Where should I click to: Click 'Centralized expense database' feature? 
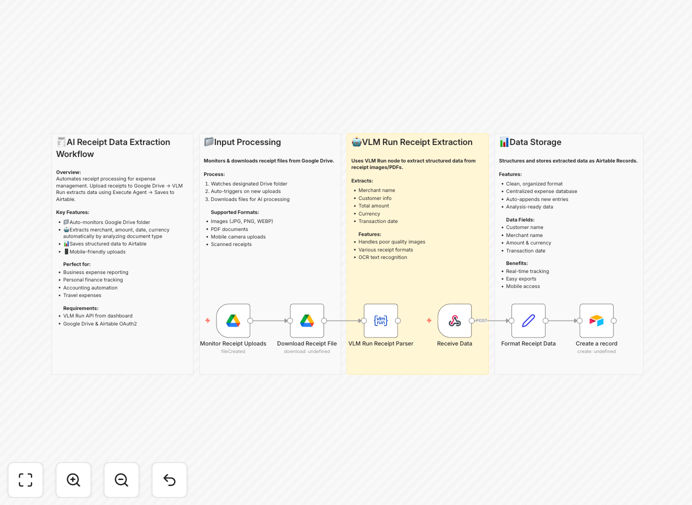pyautogui.click(x=542, y=192)
